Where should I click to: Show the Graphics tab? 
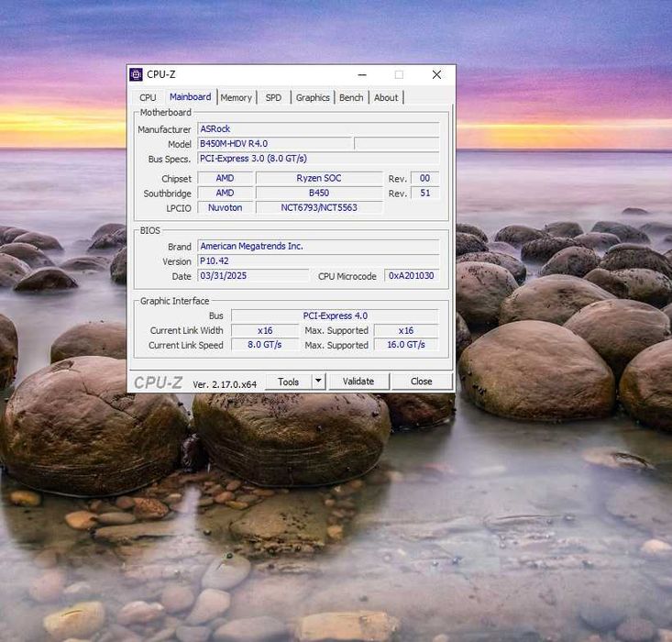coord(313,97)
